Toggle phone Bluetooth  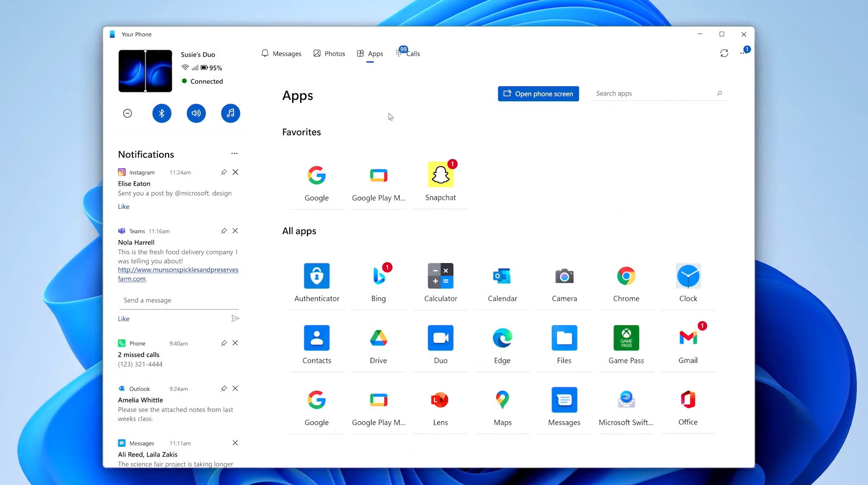(x=162, y=113)
